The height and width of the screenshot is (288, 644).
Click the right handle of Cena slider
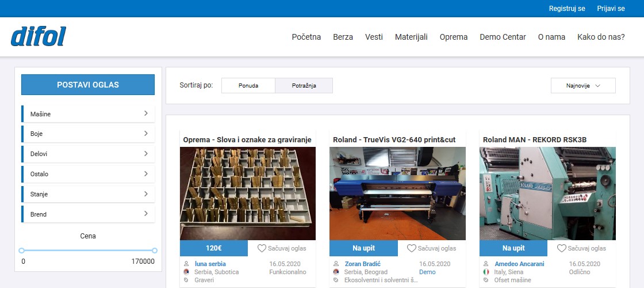point(155,251)
